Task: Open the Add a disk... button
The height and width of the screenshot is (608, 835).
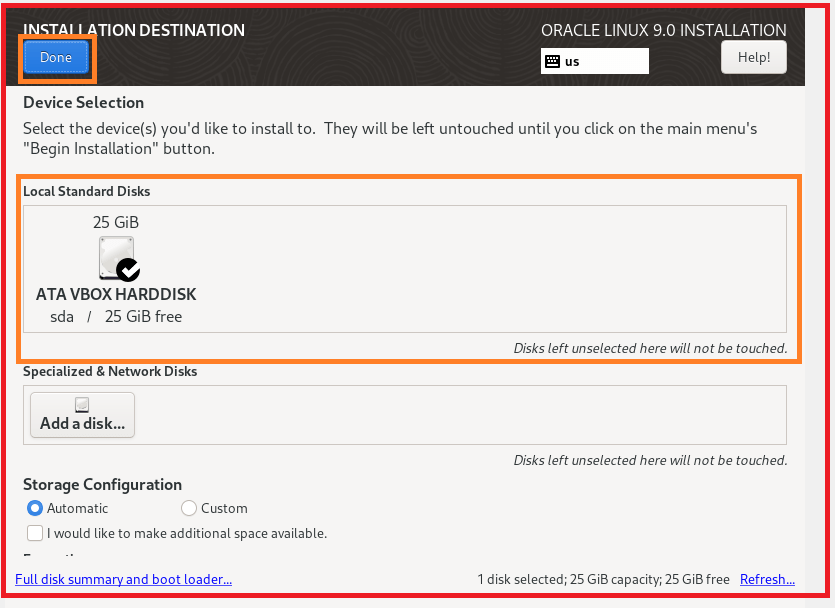Action: (x=83, y=415)
